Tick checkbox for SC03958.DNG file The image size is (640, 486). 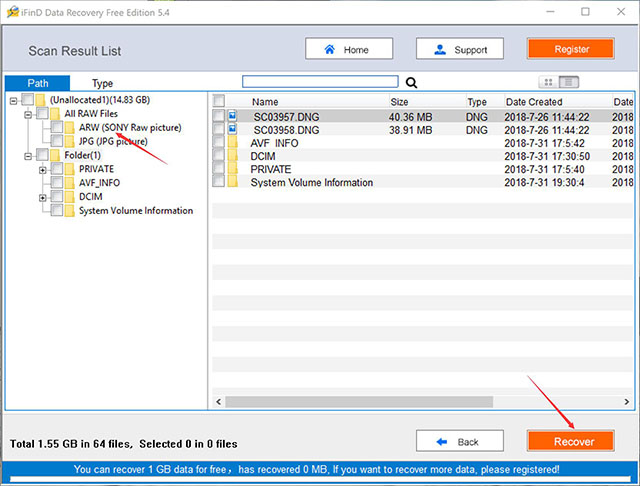(219, 129)
